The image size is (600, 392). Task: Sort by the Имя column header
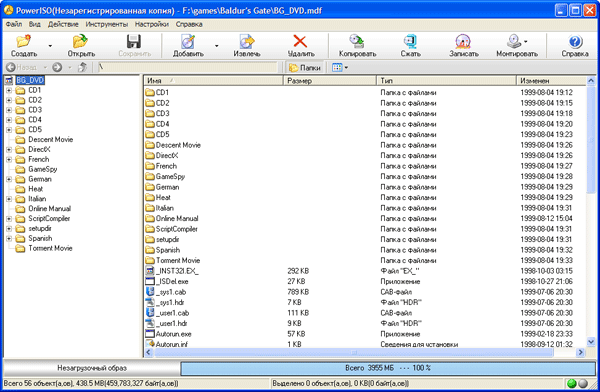(214, 81)
